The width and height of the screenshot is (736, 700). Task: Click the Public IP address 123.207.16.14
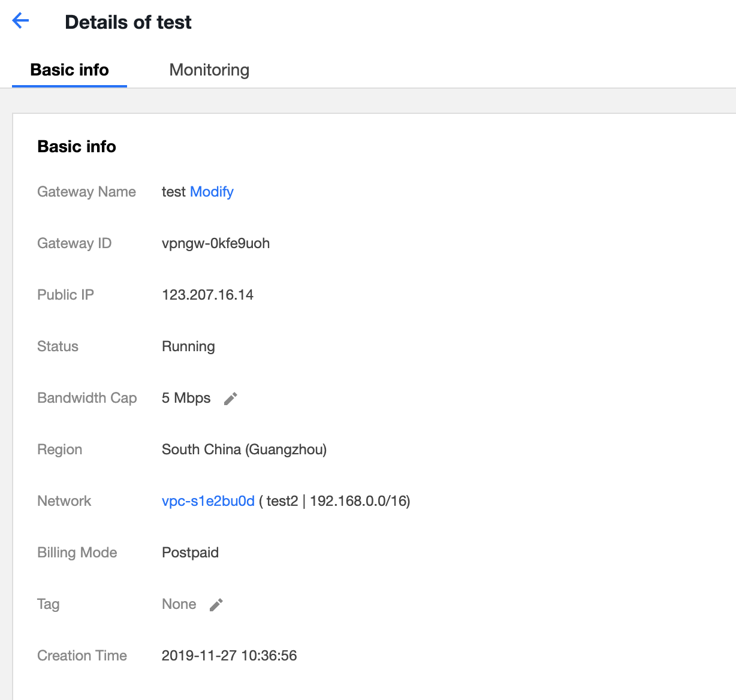point(207,295)
